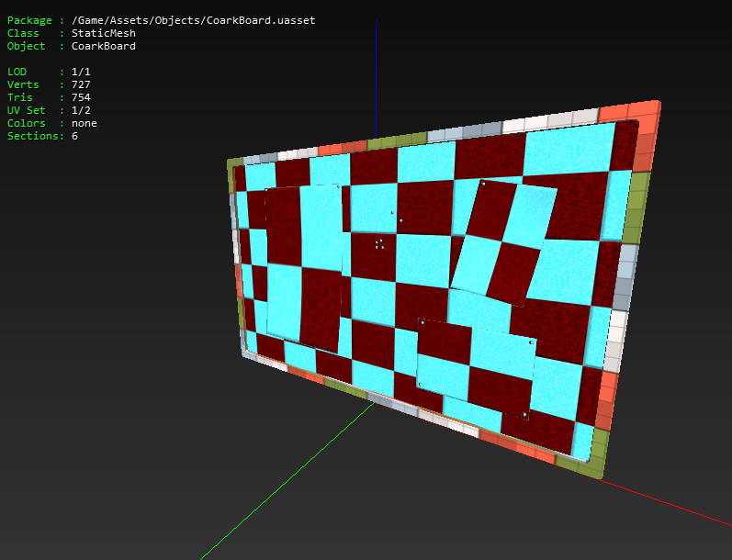This screenshot has height=560, width=732.
Task: Click the Tris count 754
Action: pyautogui.click(x=81, y=97)
